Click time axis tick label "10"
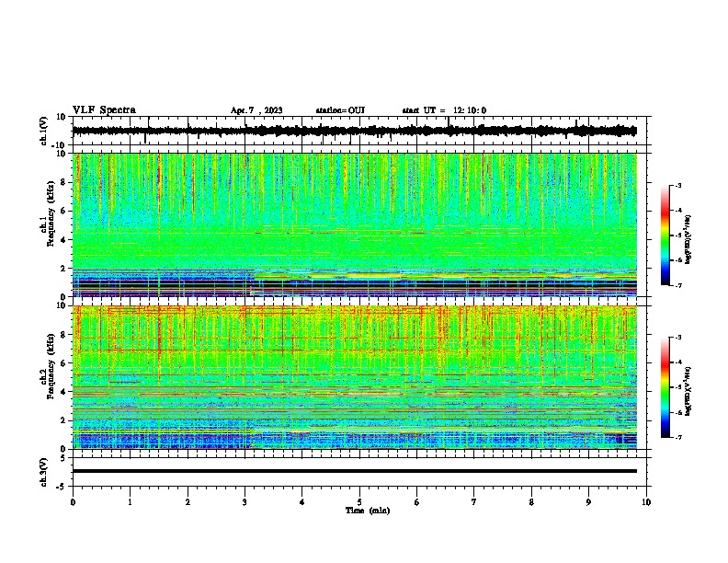This screenshot has width=728, height=563. pyautogui.click(x=646, y=502)
